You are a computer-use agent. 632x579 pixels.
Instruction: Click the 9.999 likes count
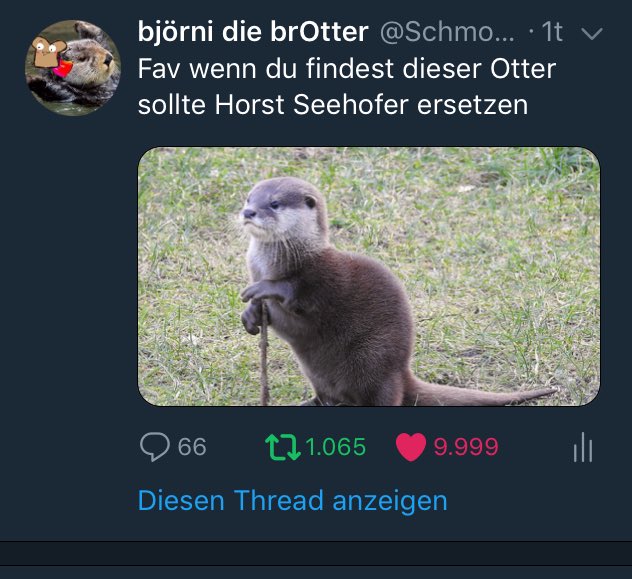click(x=466, y=447)
